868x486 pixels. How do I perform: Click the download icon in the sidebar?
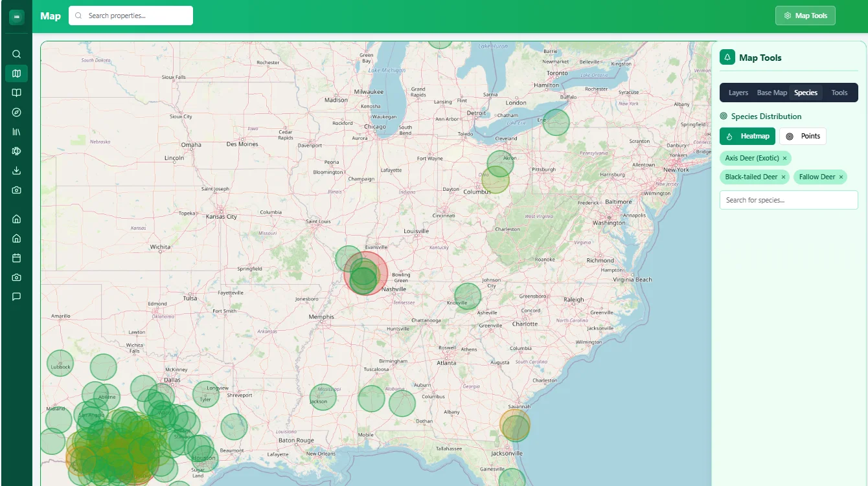16,171
